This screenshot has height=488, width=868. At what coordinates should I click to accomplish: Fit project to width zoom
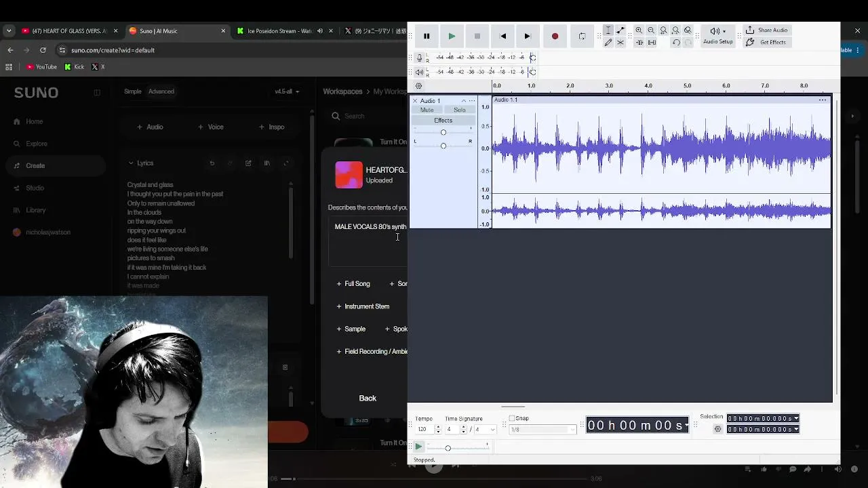(x=675, y=30)
